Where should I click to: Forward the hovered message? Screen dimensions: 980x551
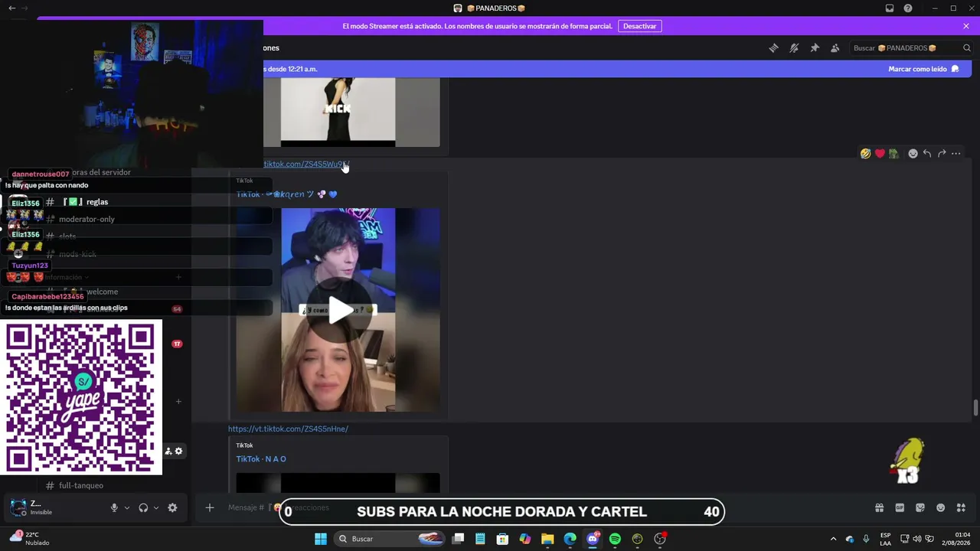942,154
